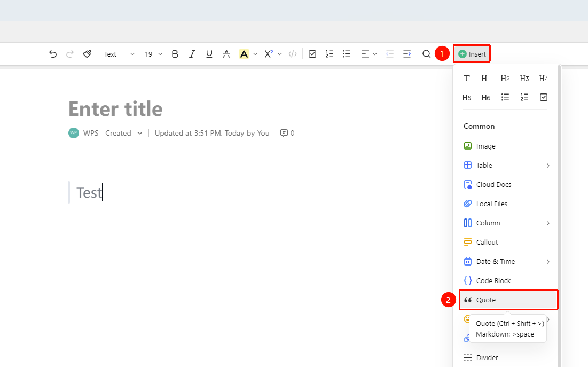
Task: Insert Heading 2 from Insert panel
Action: pyautogui.click(x=505, y=79)
